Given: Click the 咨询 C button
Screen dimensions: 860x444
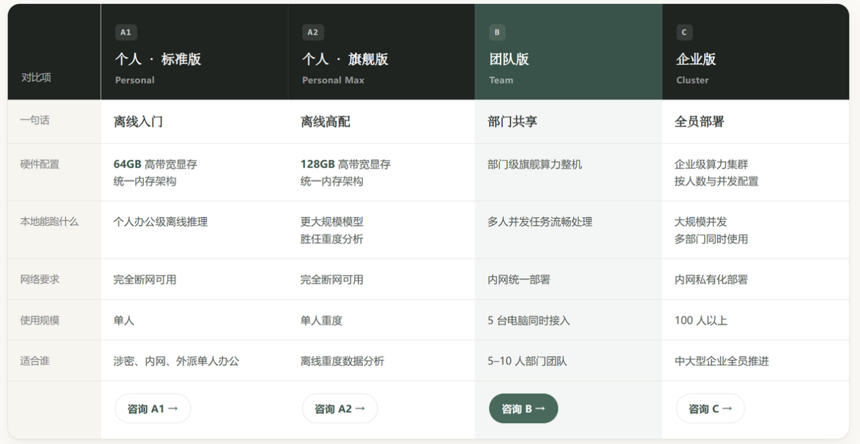Looking at the screenshot, I should coord(710,408).
